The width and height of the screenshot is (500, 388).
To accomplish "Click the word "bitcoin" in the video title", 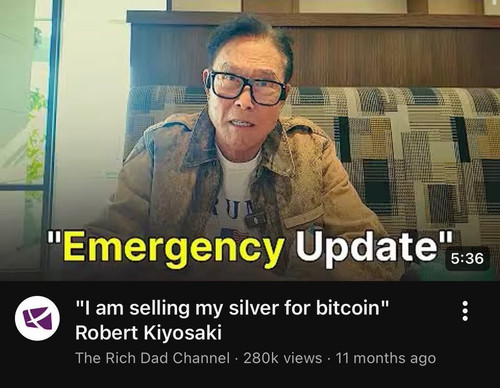I will pyautogui.click(x=348, y=307).
